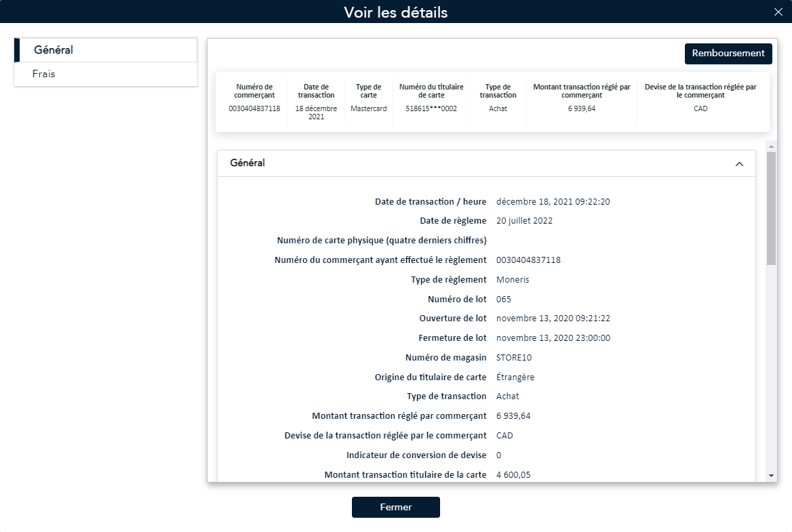Click the Remboursement button
This screenshot has height=532, width=792.
pos(728,54)
